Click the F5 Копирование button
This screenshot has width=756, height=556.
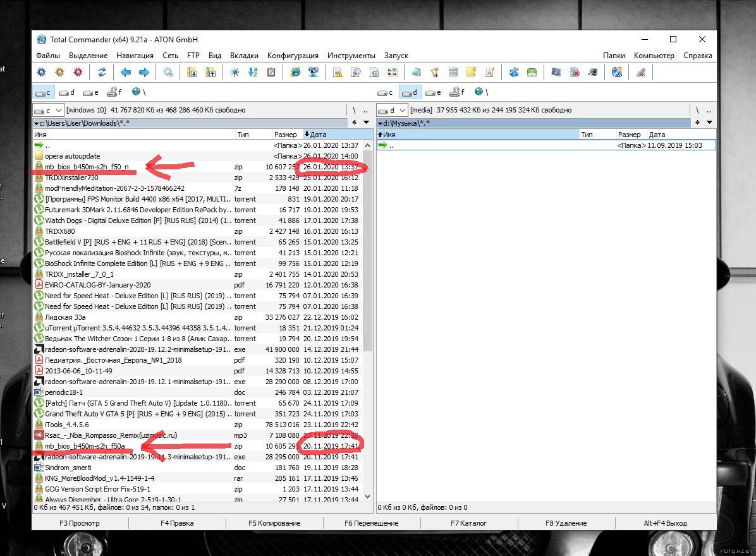(274, 523)
